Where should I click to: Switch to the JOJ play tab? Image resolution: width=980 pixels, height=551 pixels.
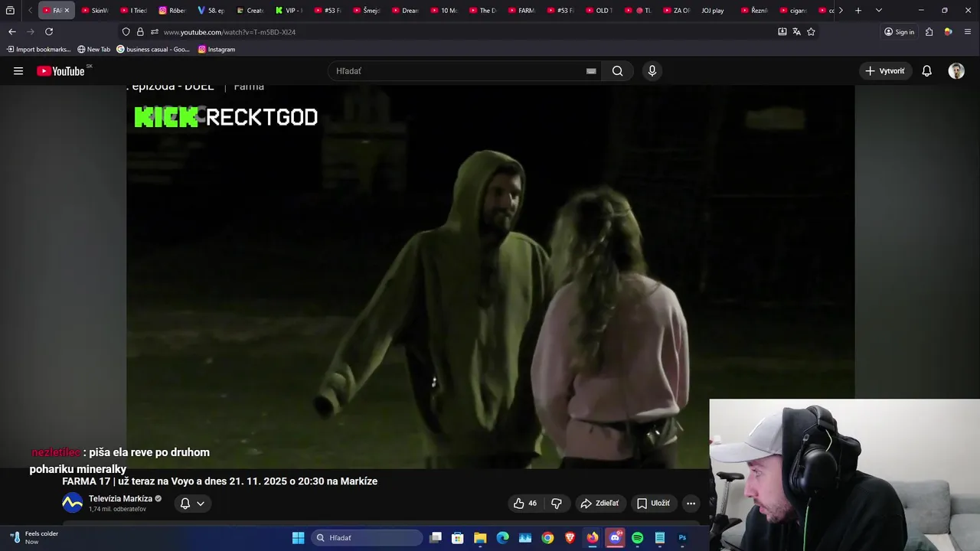pos(713,11)
